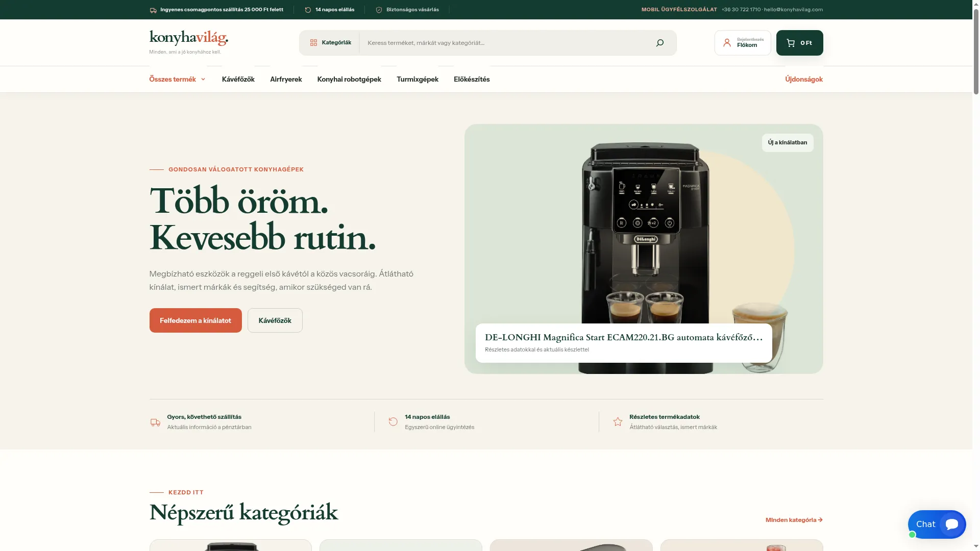Click the star icon by Részletes termékadatok
The height and width of the screenshot is (551, 980).
tap(618, 422)
